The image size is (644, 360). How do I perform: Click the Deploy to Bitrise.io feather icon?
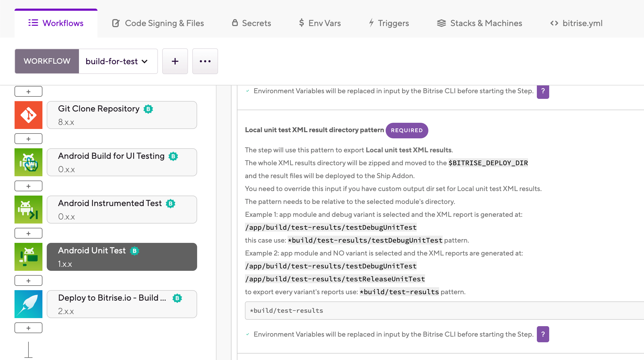point(28,304)
